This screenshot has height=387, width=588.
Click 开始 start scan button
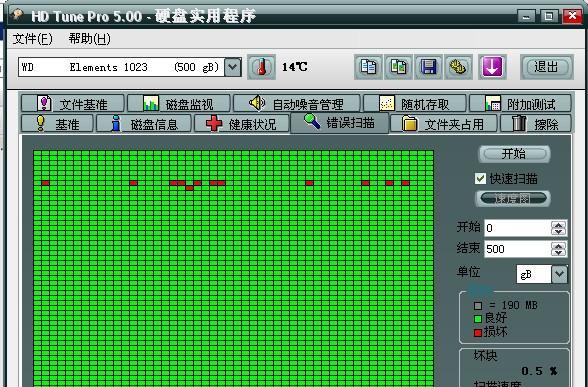pos(514,154)
